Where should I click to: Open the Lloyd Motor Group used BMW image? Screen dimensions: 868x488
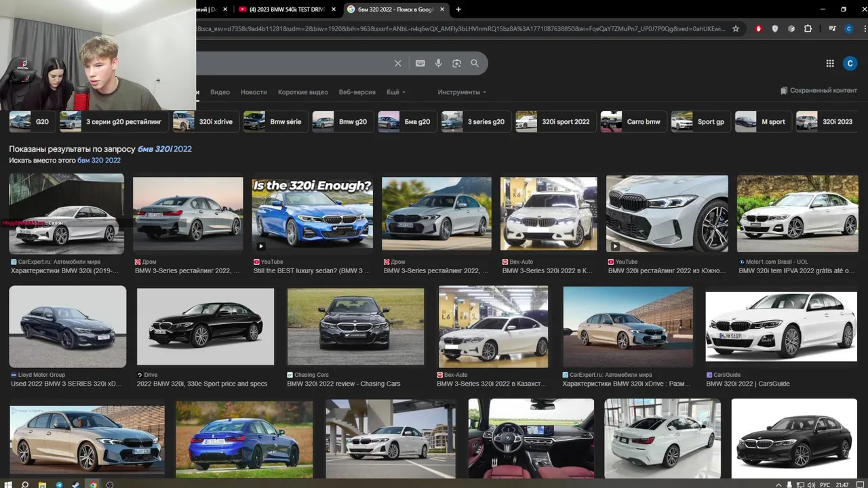(x=67, y=327)
